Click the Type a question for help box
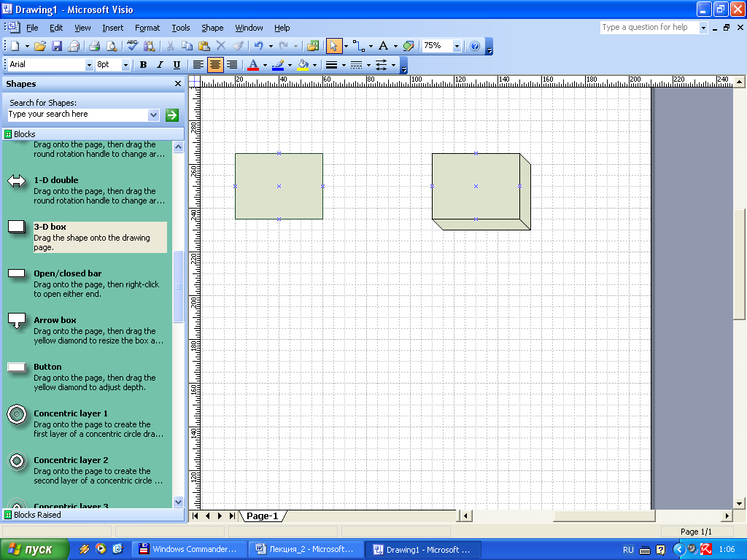This screenshot has width=747, height=560. (x=649, y=27)
